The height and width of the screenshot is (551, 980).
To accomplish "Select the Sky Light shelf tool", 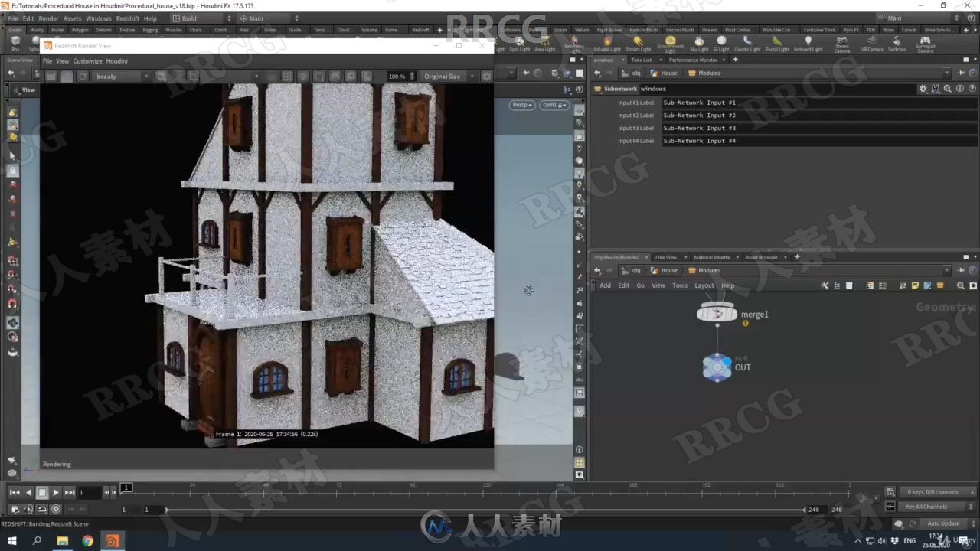I will pos(699,44).
